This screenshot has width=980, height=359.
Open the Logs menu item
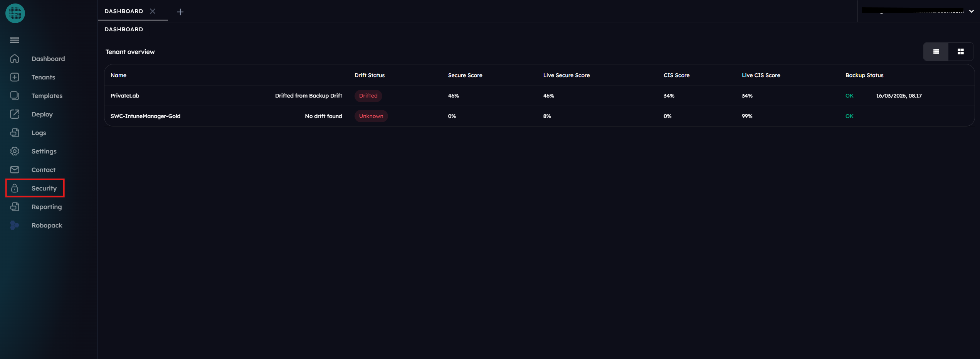39,133
